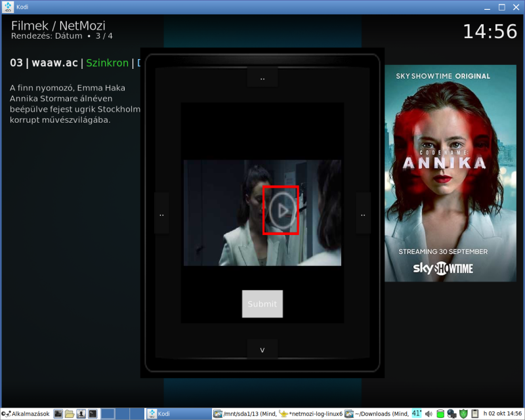
Task: Switch to the second workspace in pager
Action: tap(122, 413)
